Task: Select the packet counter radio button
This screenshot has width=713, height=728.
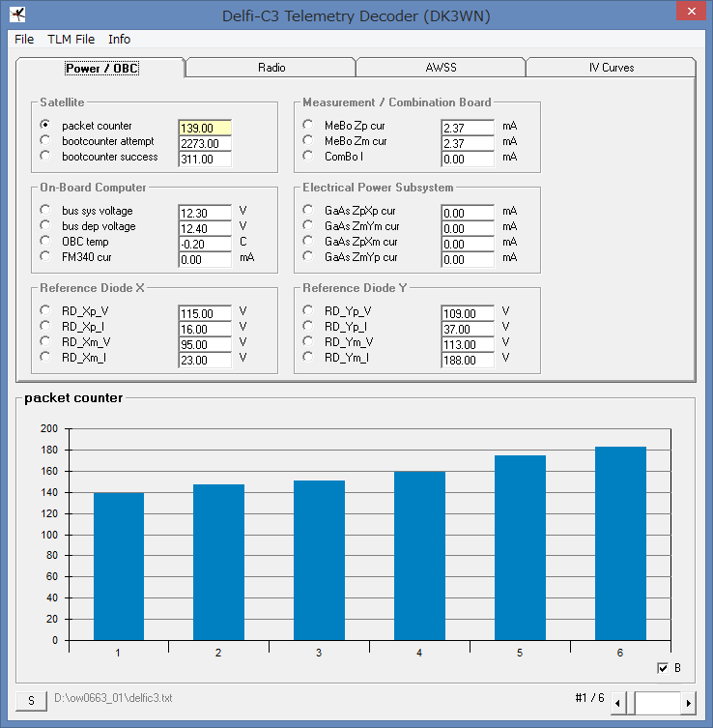Action: coord(45,125)
